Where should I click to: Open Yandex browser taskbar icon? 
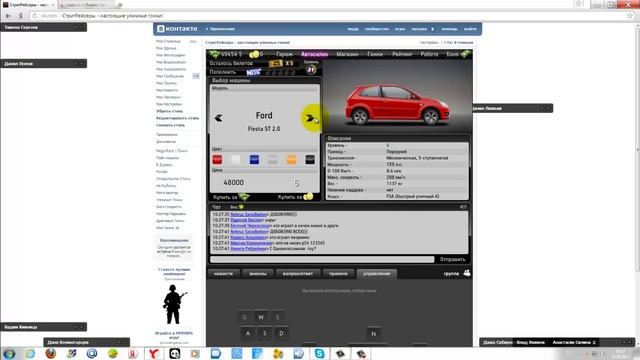[x=154, y=353]
